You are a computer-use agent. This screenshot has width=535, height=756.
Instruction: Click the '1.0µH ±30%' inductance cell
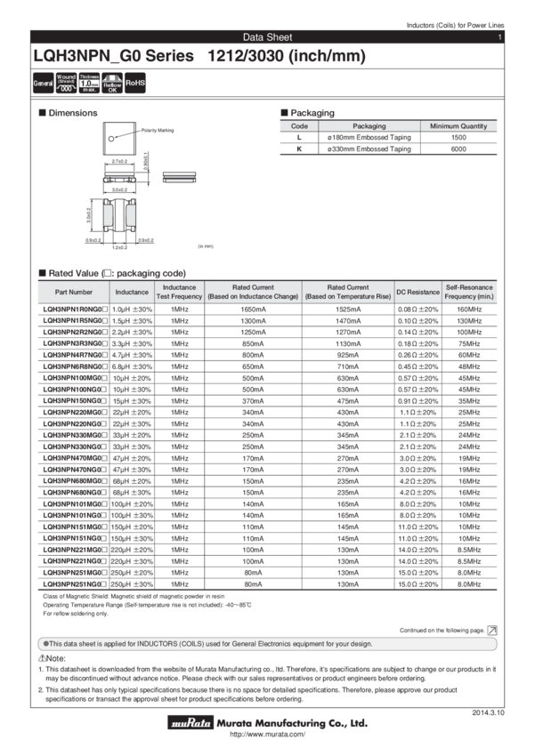tap(132, 309)
